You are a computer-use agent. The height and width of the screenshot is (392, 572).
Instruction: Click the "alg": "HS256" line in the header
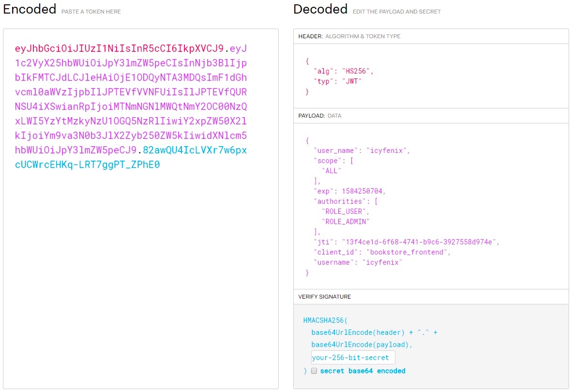point(344,71)
